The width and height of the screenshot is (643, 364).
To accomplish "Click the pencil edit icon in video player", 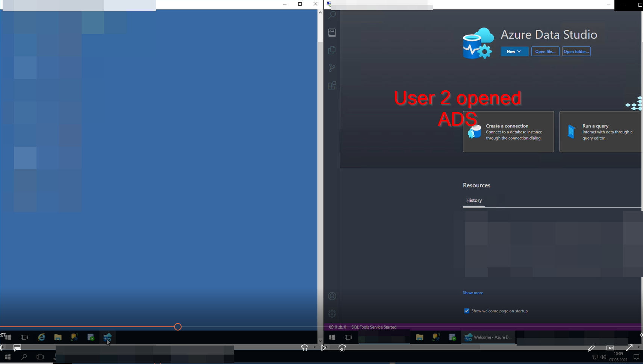I will 591,348.
